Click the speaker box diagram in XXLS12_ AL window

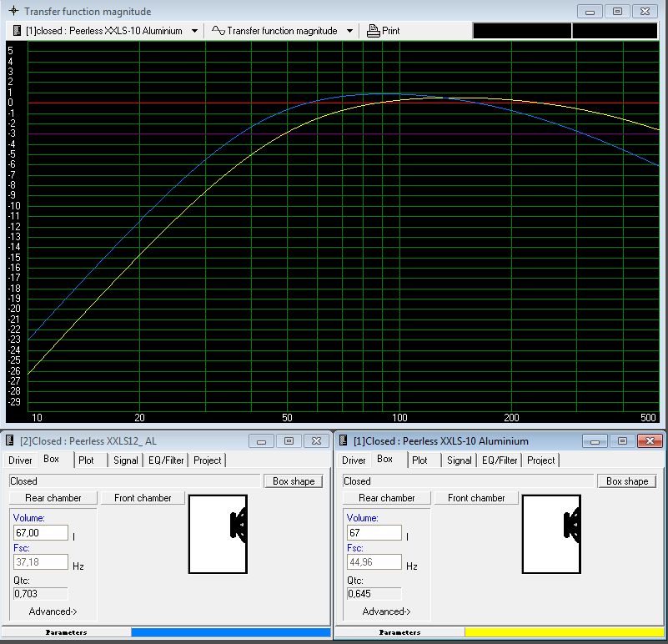point(218,535)
